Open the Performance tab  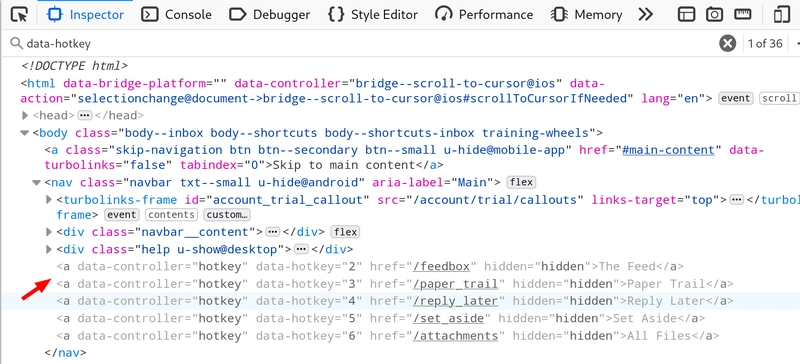coord(484,15)
